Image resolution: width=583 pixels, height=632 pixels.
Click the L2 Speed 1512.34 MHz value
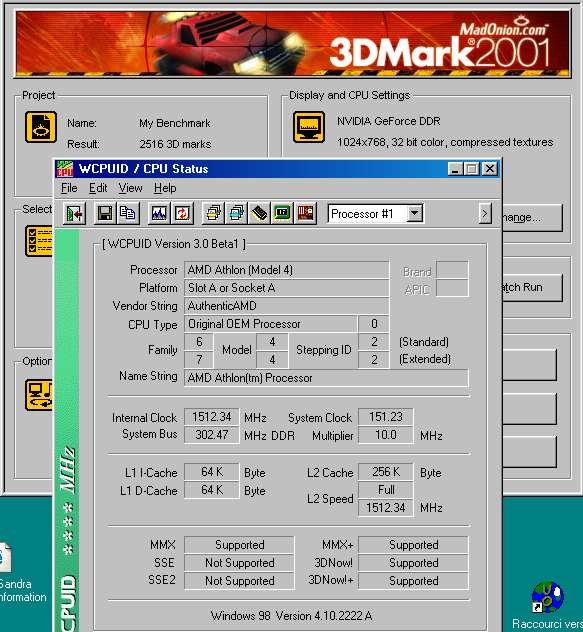[386, 508]
